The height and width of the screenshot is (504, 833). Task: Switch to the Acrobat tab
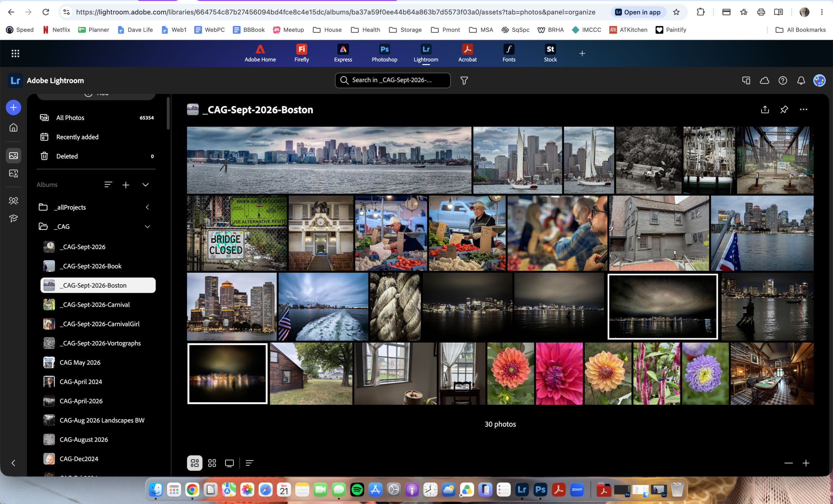point(467,53)
